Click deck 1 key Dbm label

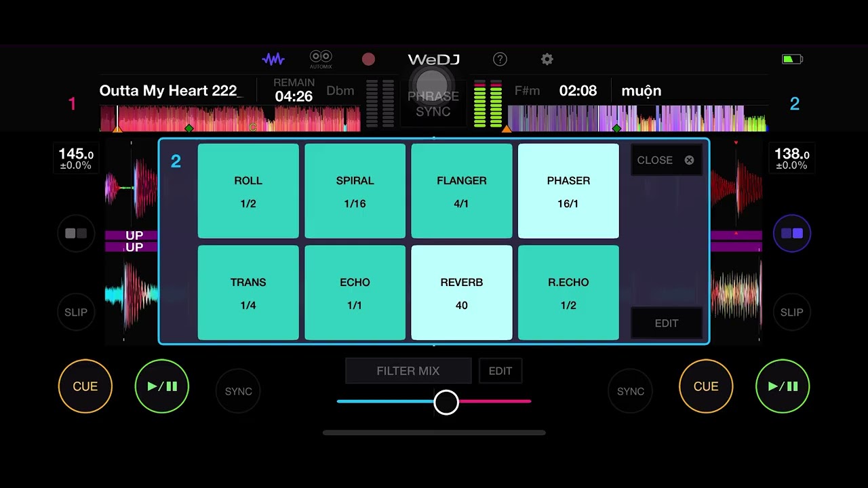point(340,91)
